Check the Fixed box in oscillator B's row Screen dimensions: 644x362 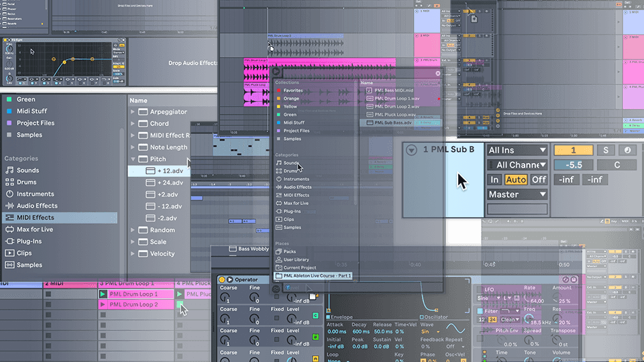point(276,339)
